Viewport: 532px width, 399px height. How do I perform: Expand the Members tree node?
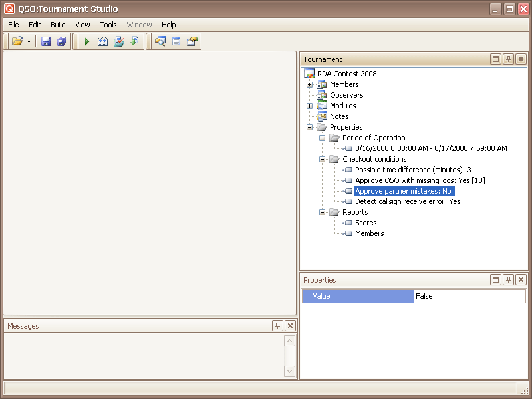tap(309, 84)
